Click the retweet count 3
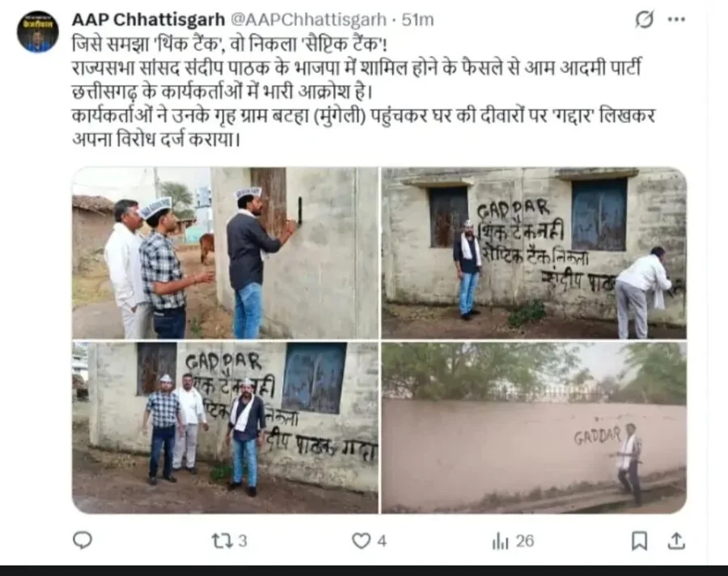The image size is (728, 576). (243, 541)
